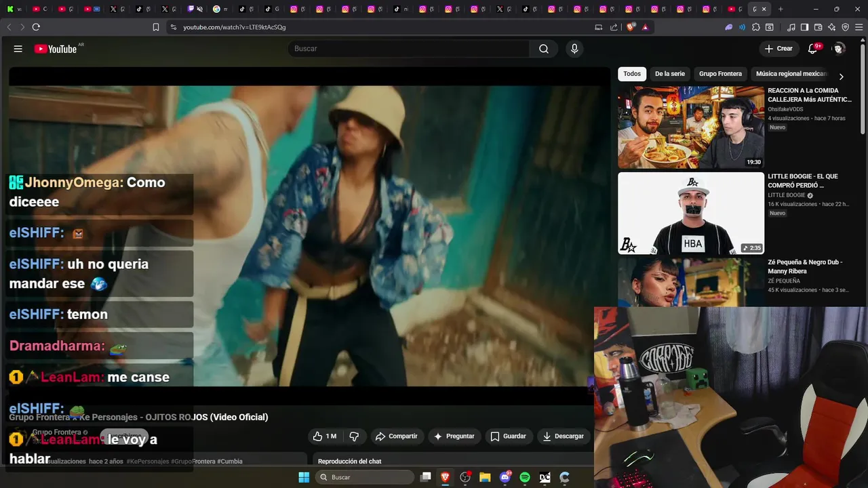Open the ZÉ PEQUEÑA channel name
868x488 pixels.
click(784, 281)
